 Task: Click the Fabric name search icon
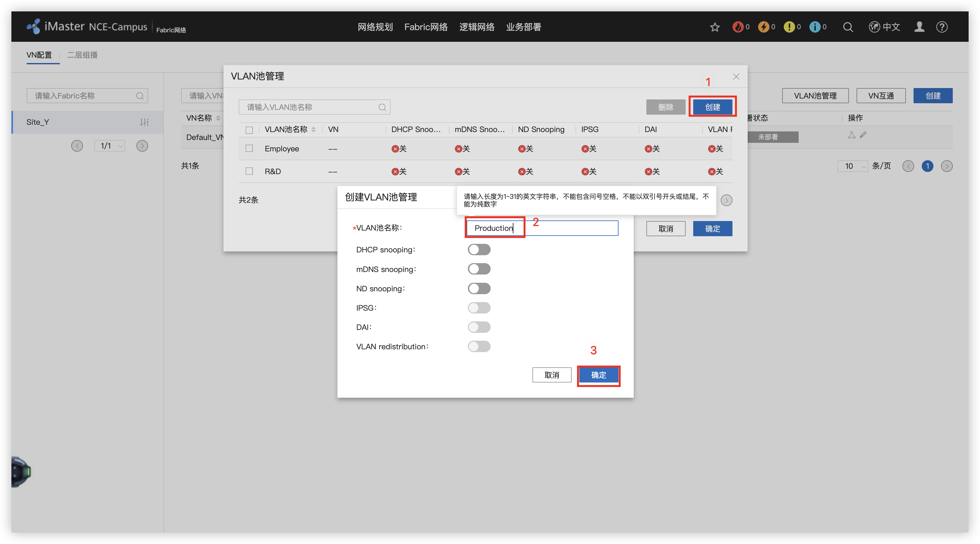140,96
